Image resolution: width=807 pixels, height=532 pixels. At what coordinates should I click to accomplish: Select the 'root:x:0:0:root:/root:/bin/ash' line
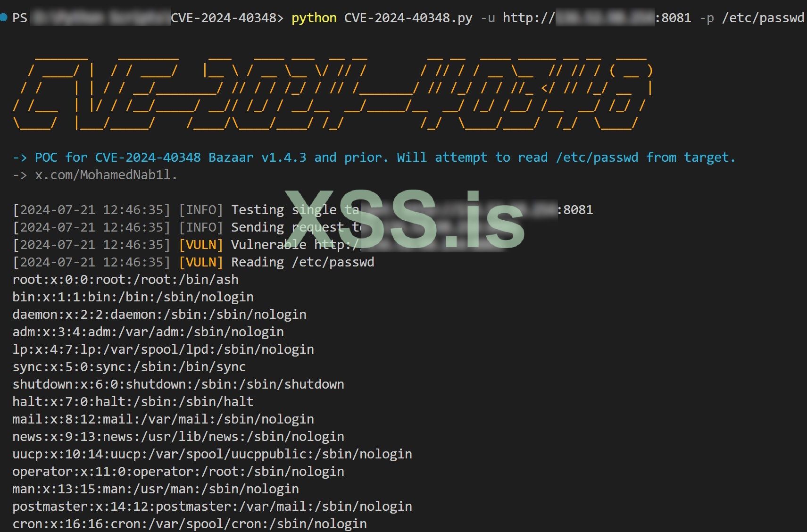pyautogui.click(x=125, y=280)
